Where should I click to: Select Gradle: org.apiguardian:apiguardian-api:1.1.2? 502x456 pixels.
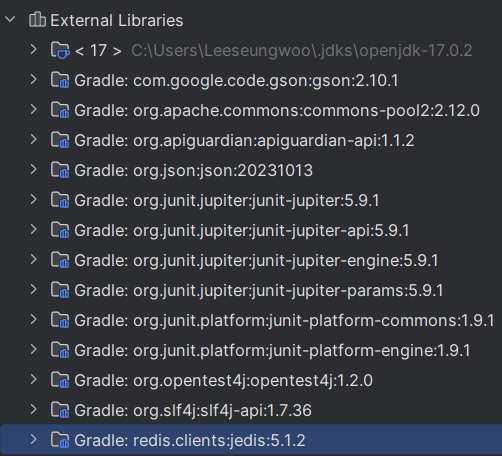pos(244,141)
